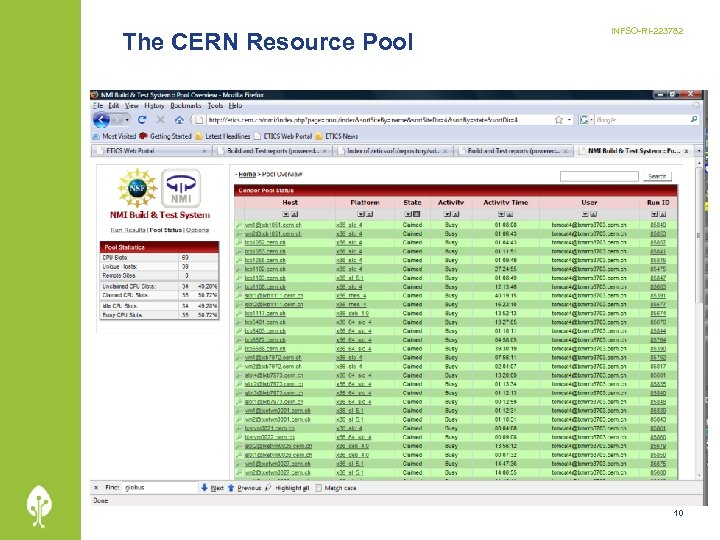Sort Run ID column descending arrow
Screen dimensions: 720x540
pos(654,214)
